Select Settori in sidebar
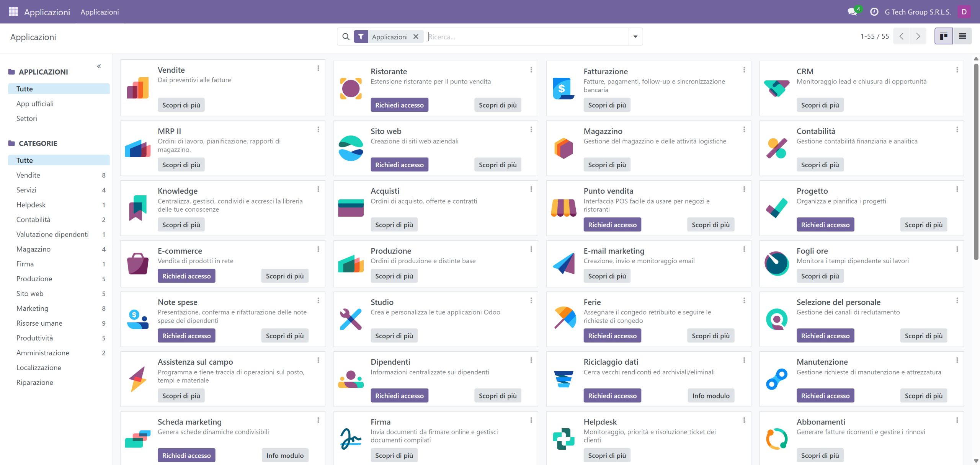This screenshot has width=980, height=465. [x=26, y=118]
